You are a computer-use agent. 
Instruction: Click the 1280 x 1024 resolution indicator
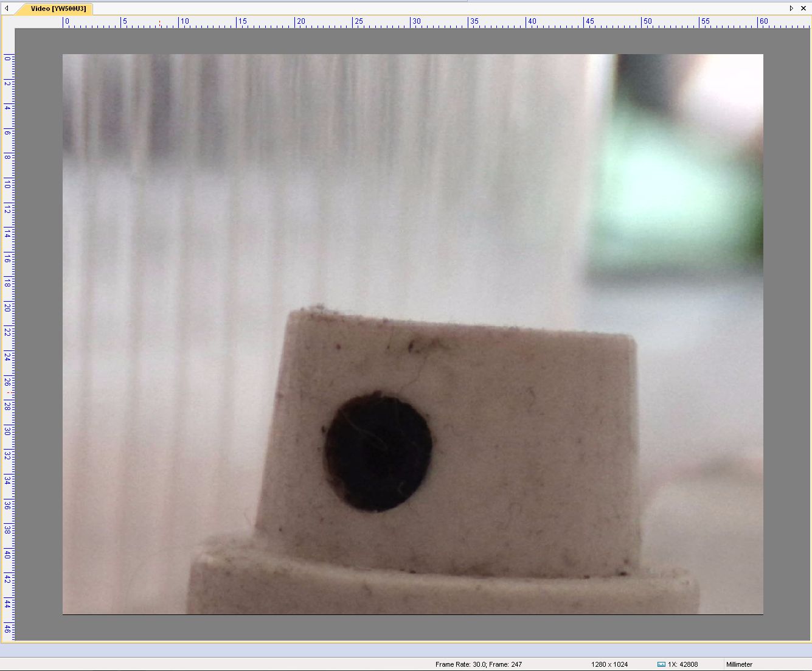[609, 664]
